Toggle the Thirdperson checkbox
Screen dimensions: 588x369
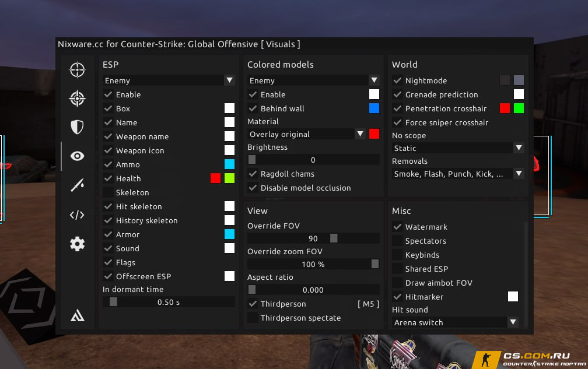click(253, 304)
